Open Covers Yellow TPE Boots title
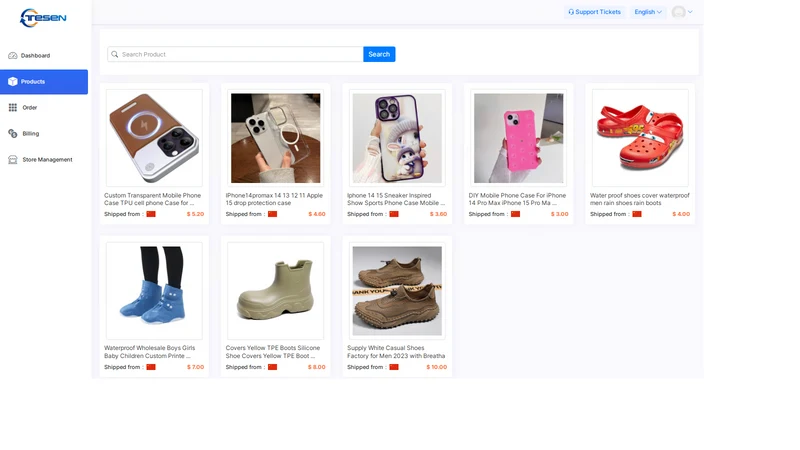 tap(273, 352)
